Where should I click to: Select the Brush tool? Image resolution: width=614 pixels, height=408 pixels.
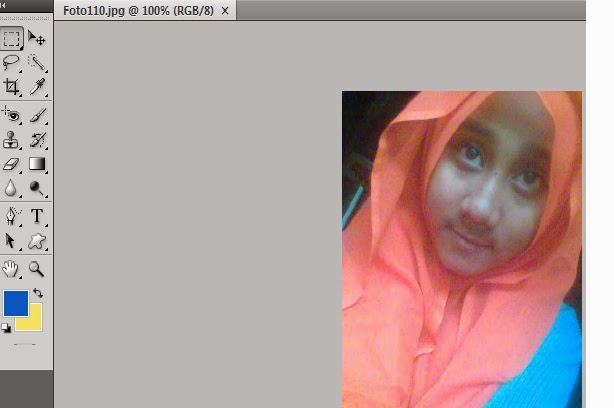(37, 115)
